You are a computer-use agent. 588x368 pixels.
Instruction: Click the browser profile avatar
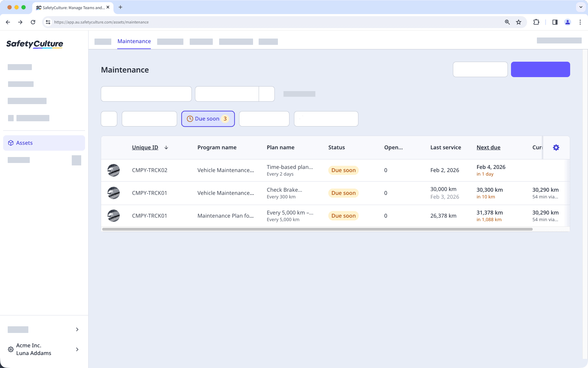click(567, 22)
